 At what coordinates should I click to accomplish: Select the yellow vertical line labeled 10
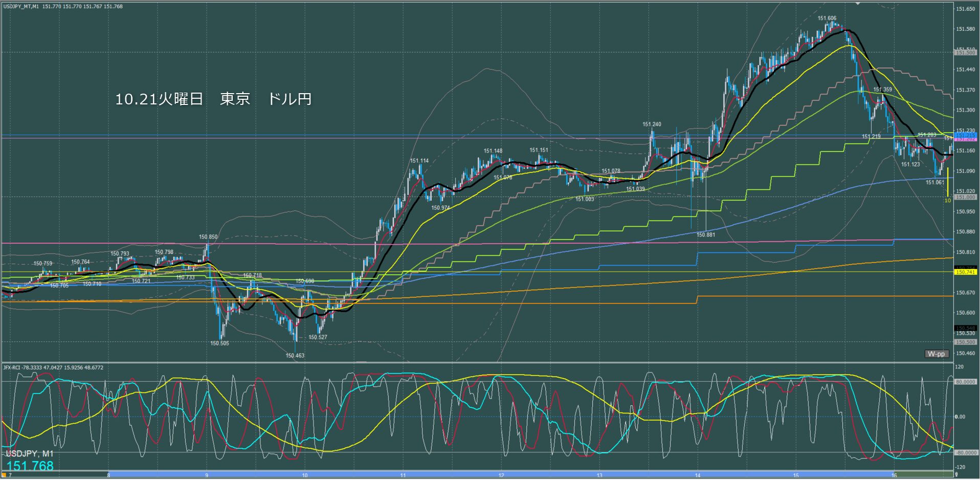point(948,182)
